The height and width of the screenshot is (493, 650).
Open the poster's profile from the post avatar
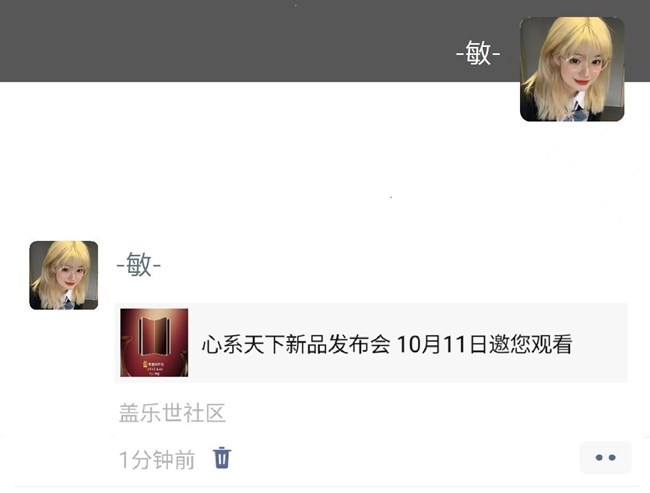tap(64, 275)
